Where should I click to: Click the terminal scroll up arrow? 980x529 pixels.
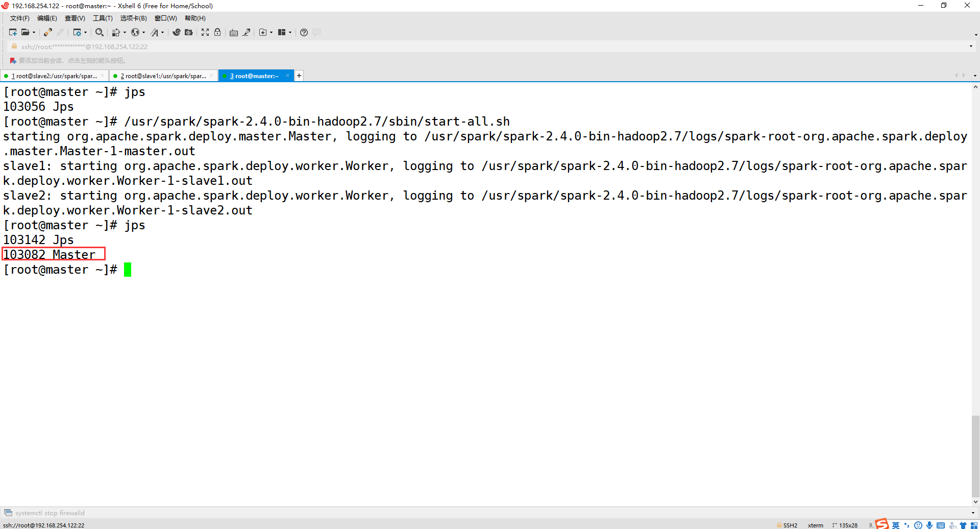click(x=975, y=87)
